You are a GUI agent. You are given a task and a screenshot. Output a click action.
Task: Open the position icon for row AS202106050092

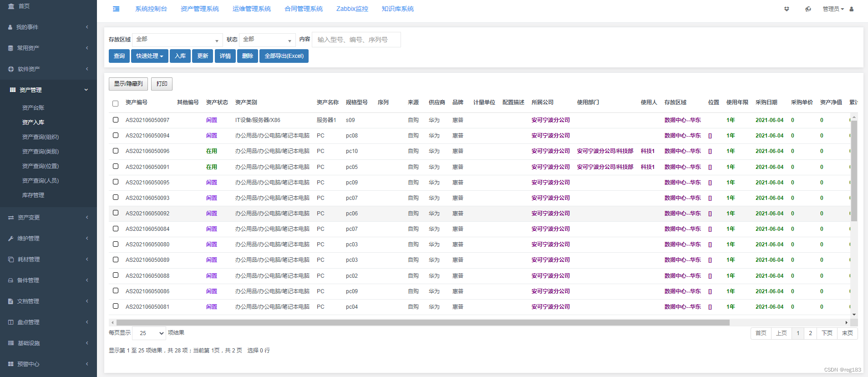click(710, 214)
